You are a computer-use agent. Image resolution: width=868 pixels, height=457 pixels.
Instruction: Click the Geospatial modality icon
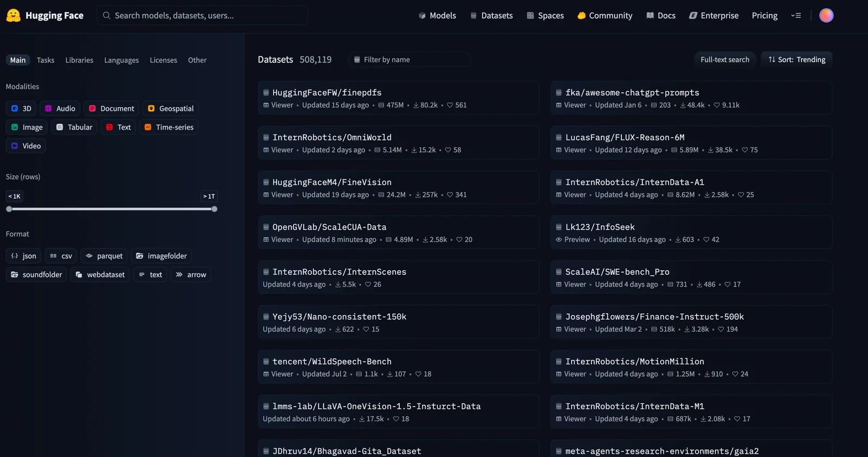pos(151,109)
